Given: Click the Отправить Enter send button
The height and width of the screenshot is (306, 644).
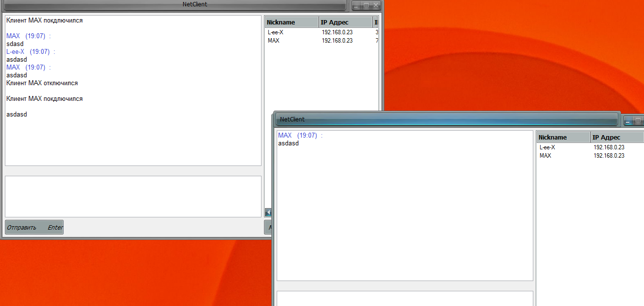Looking at the screenshot, I should 34,227.
